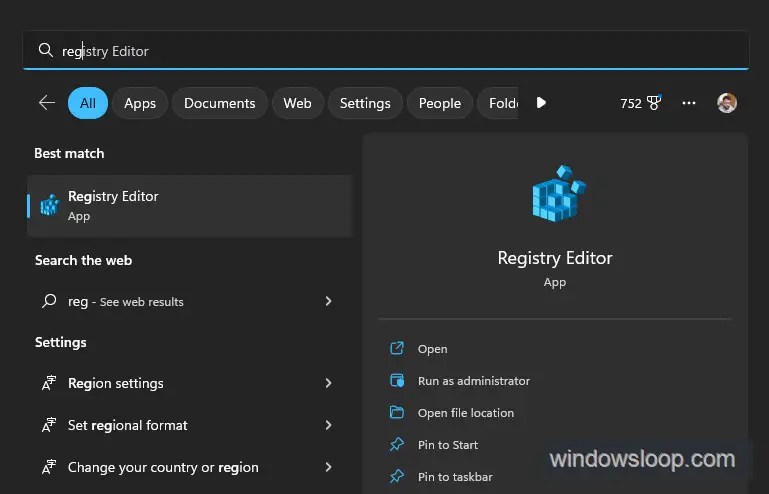The width and height of the screenshot is (769, 494).
Task: Click the Pin to taskbar pin icon
Action: [x=397, y=476]
